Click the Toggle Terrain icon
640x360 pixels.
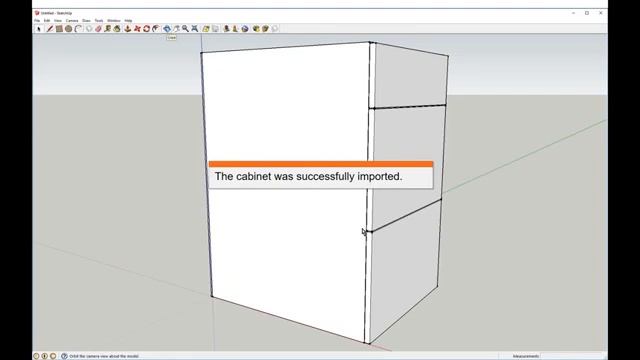tap(215, 29)
